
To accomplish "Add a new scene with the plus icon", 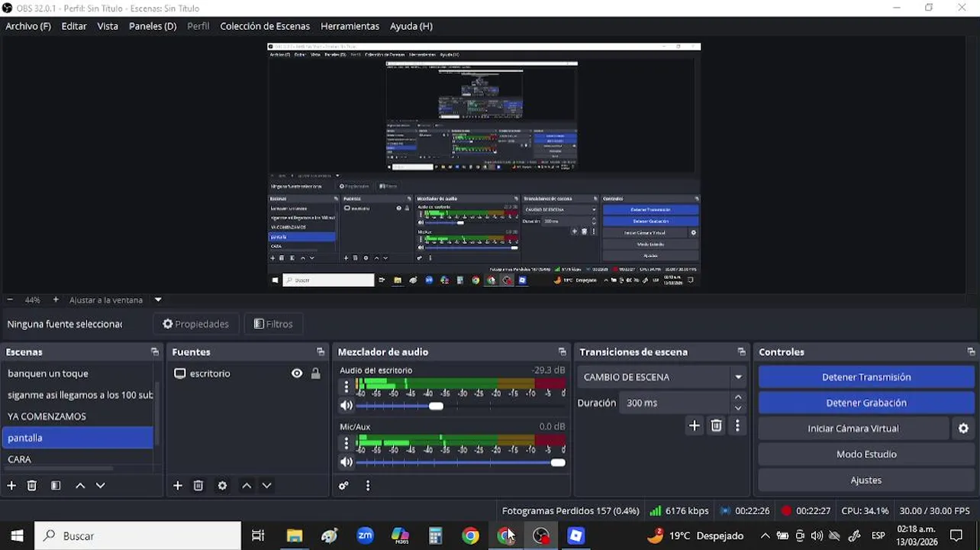I will pos(11,485).
